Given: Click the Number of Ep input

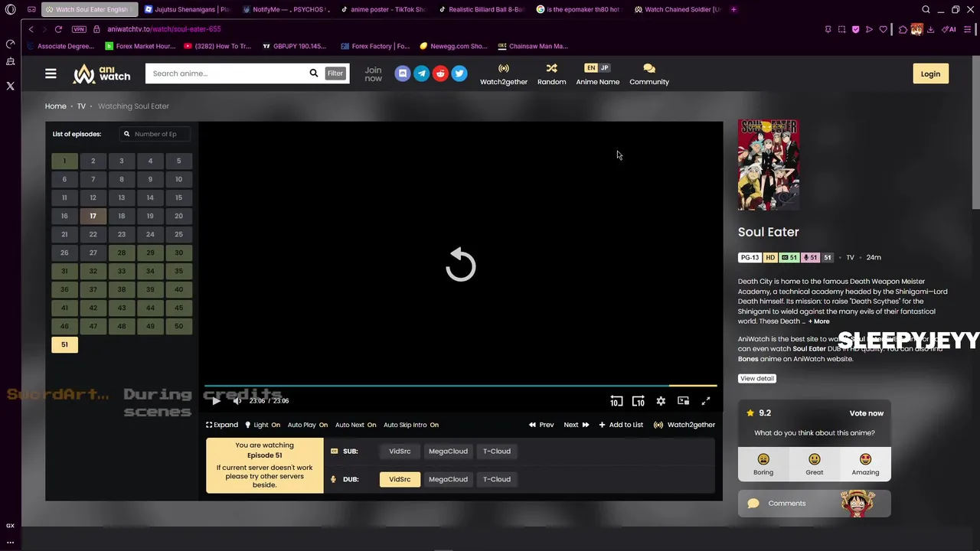Looking at the screenshot, I should (155, 134).
